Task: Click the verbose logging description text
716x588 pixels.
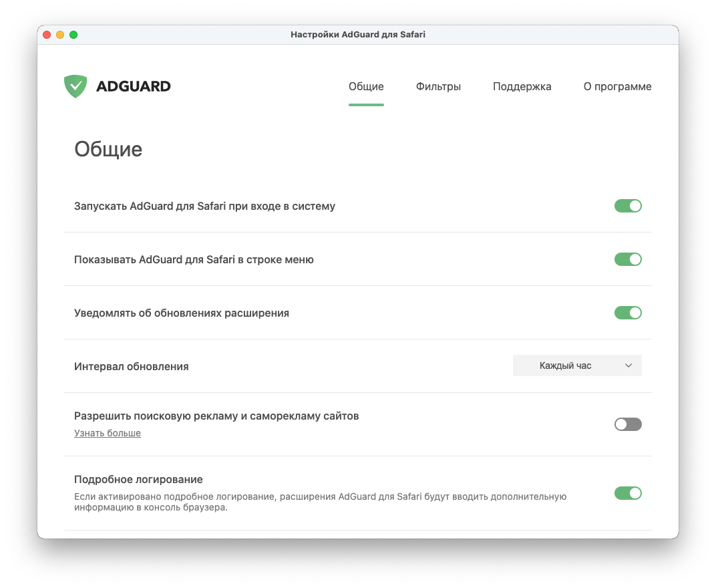Action: click(x=320, y=502)
